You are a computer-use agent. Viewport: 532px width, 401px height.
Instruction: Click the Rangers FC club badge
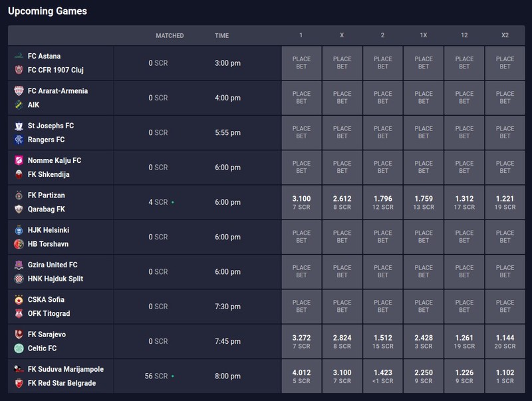pos(19,140)
